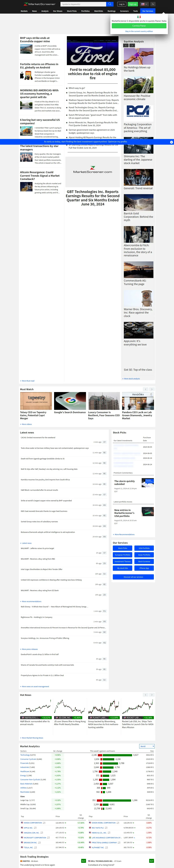Open the Watchlists menu
The width and height of the screenshot is (174, 868).
pos(99,11)
